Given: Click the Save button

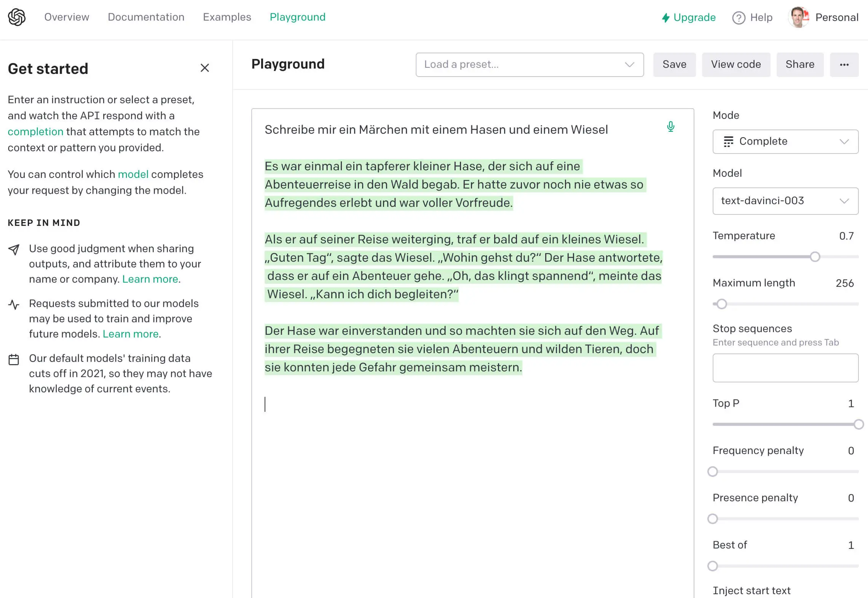Looking at the screenshot, I should (x=674, y=64).
